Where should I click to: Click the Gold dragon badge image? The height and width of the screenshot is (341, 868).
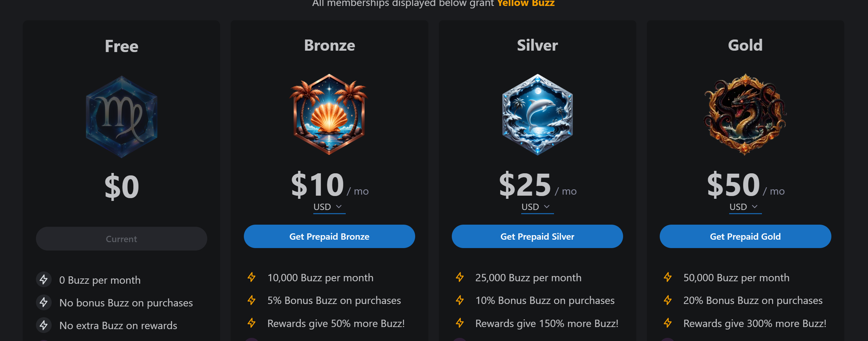coord(745,114)
